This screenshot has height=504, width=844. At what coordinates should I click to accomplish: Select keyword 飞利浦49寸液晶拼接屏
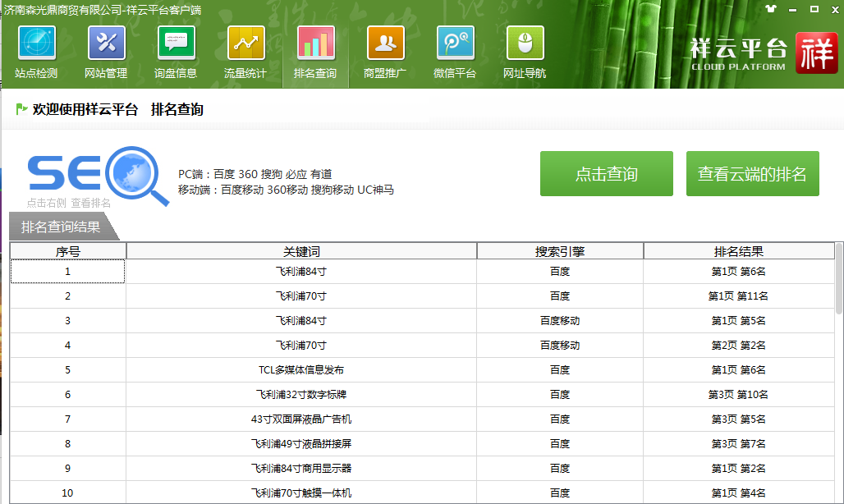(301, 444)
